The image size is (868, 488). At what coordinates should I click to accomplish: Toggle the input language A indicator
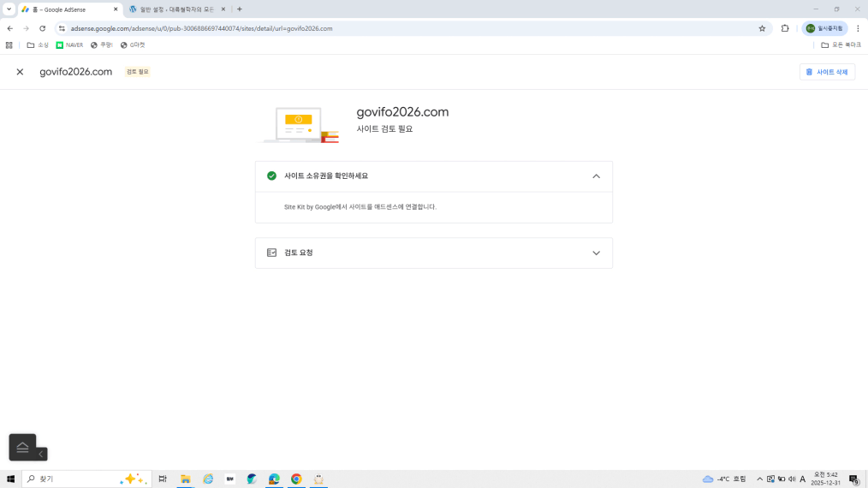pos(803,479)
